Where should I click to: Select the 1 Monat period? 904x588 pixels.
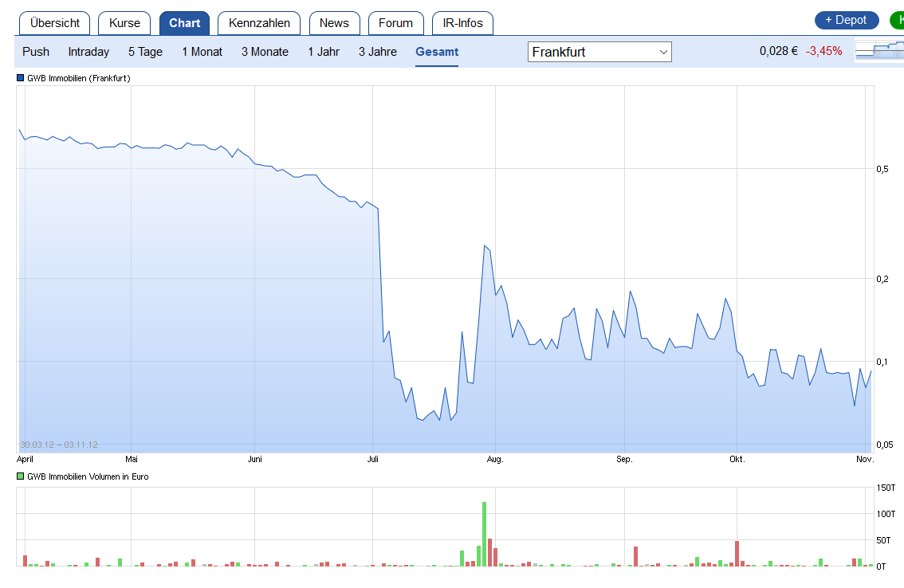[202, 51]
